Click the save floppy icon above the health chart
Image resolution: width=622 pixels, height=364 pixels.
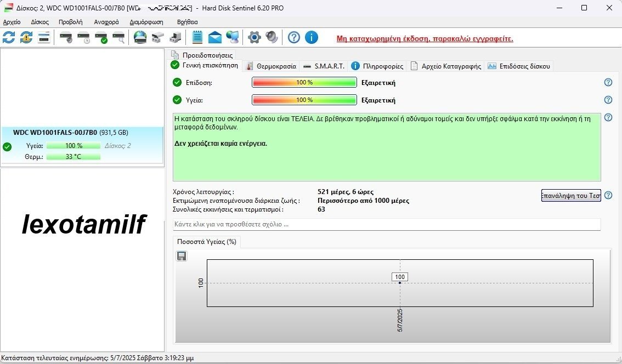pos(182,256)
